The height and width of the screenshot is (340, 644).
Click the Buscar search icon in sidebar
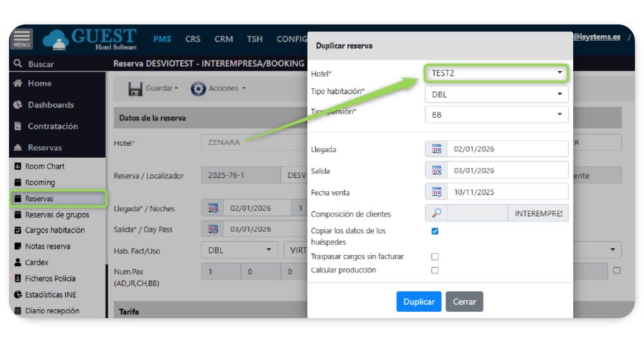(18, 64)
